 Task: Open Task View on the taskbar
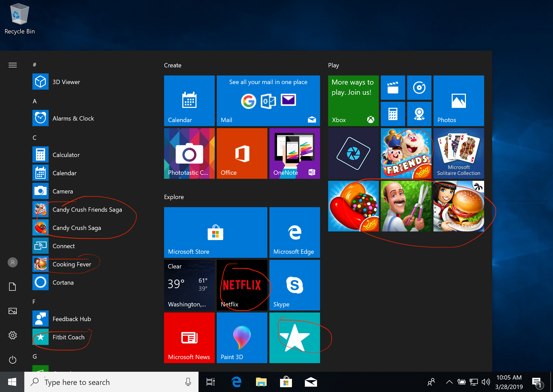coord(210,382)
